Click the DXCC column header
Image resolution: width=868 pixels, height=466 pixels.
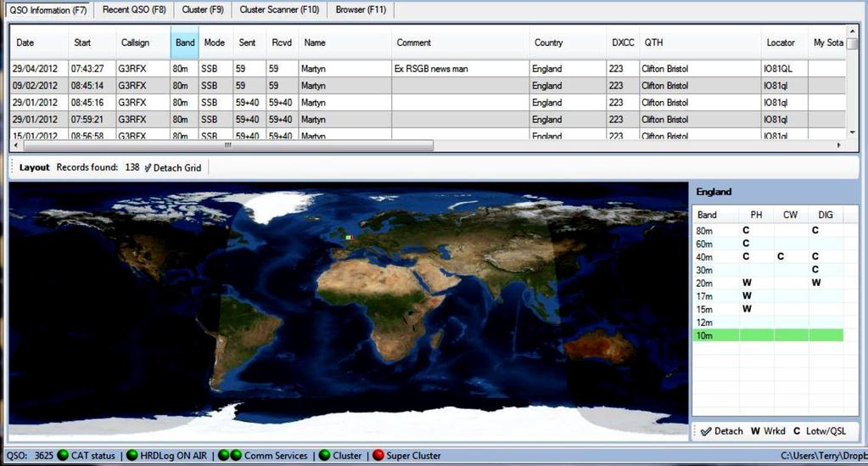[623, 42]
